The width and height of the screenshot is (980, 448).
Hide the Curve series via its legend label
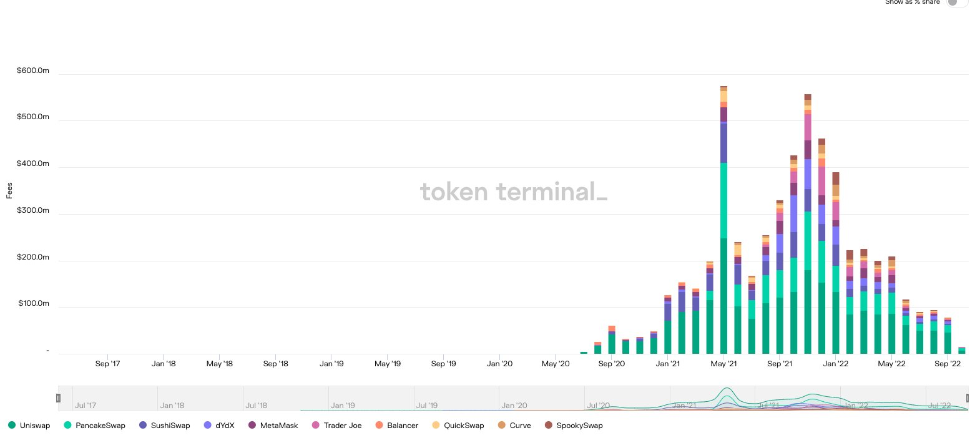pyautogui.click(x=520, y=426)
